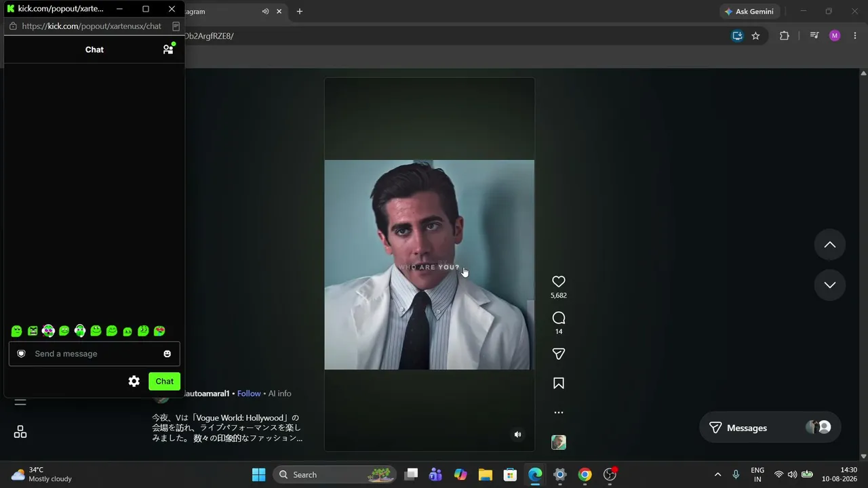Launch Microsoft Teams from taskbar
The width and height of the screenshot is (868, 488).
(435, 474)
